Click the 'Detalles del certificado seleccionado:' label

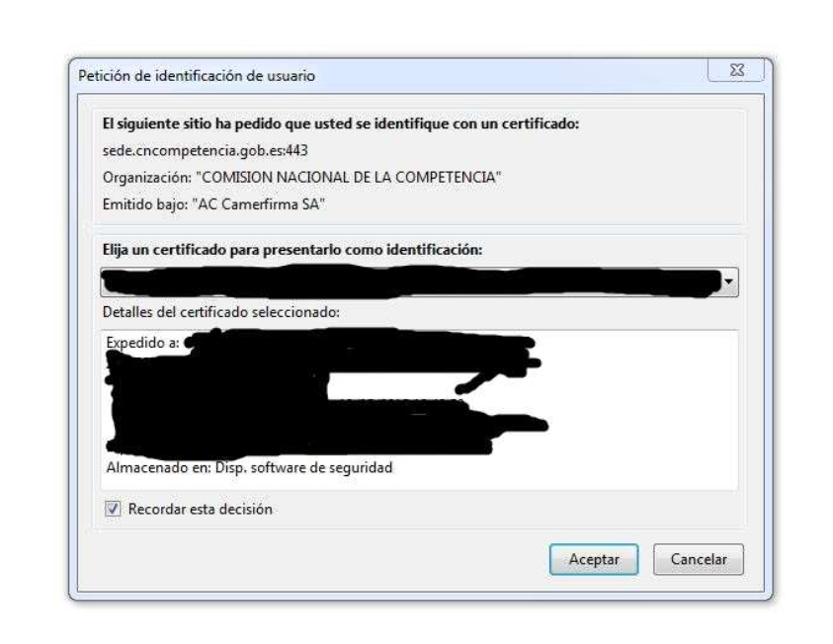(x=221, y=312)
